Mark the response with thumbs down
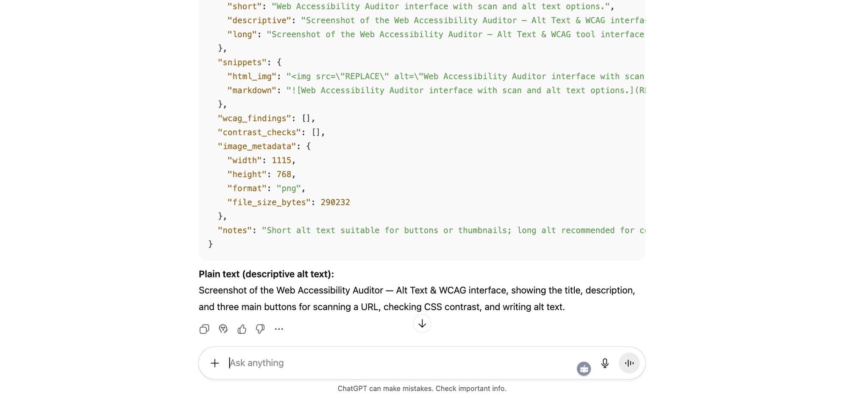 (260, 329)
